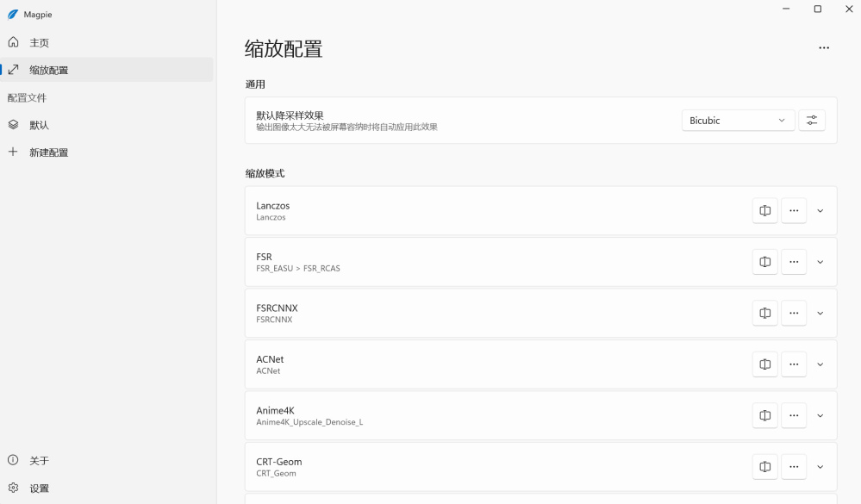This screenshot has height=504, width=861.
Task: Open more options for CRT-Geom mode
Action: tap(794, 467)
